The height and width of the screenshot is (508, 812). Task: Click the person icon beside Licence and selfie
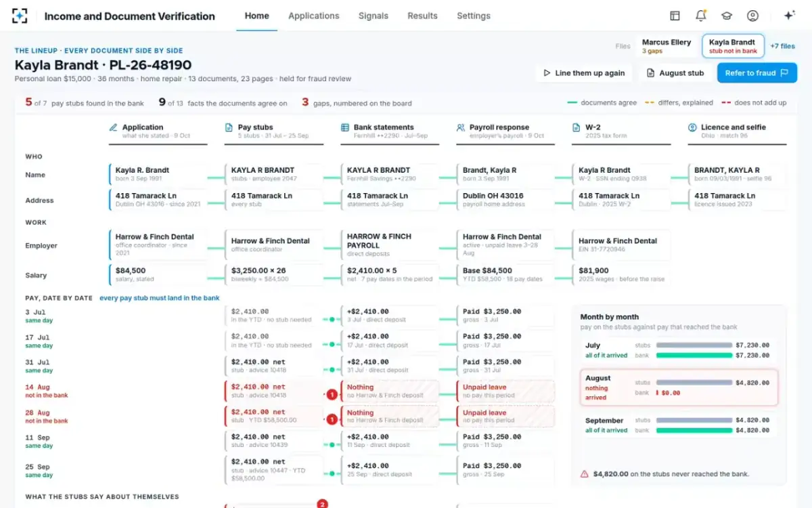[692, 127]
